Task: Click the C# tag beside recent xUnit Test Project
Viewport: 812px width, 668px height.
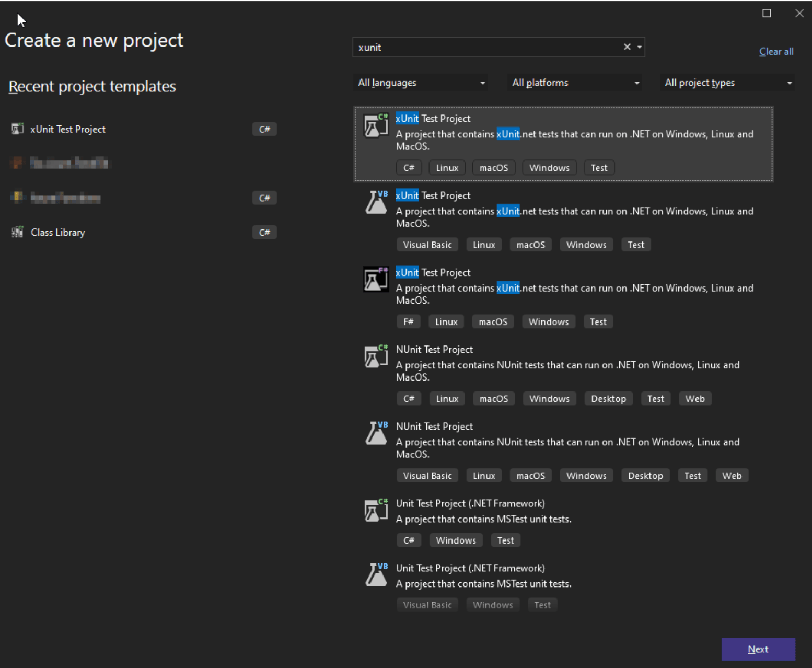Action: pos(264,129)
